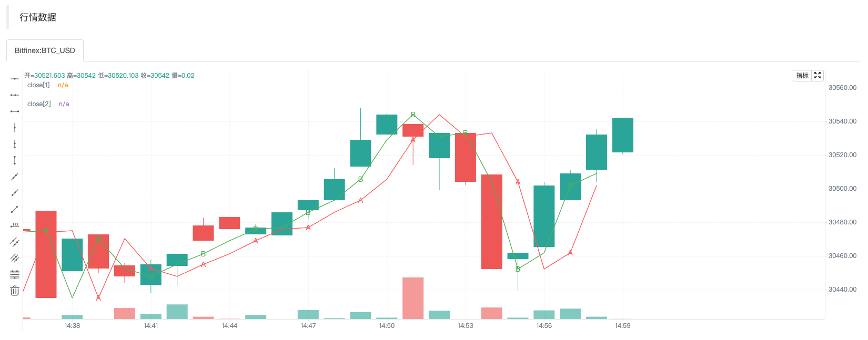Click the trash icon to delete drawings
The height and width of the screenshot is (340, 868).
click(15, 291)
